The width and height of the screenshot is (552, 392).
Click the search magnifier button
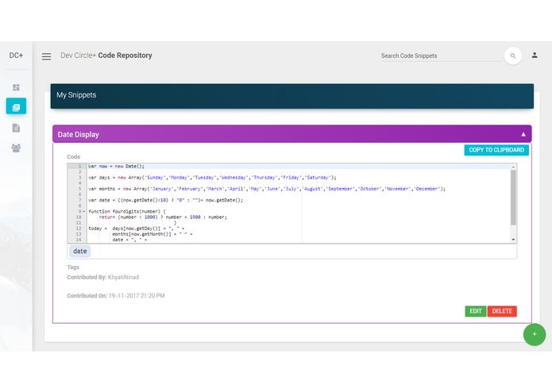[513, 56]
